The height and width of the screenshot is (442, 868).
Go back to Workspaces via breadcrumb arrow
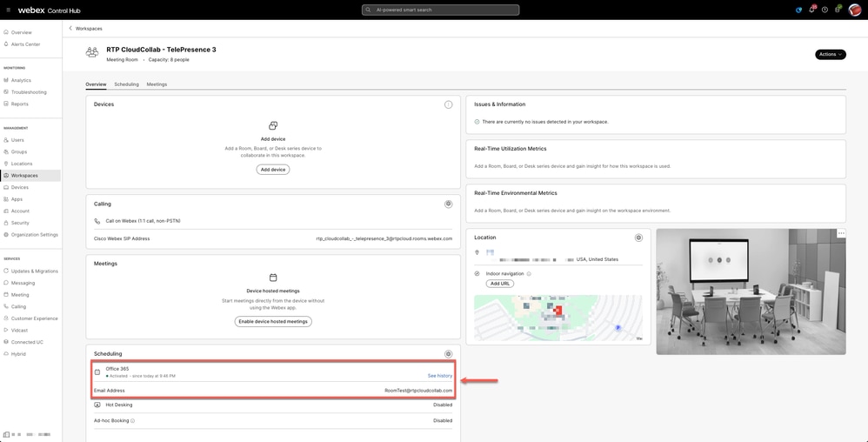click(70, 28)
